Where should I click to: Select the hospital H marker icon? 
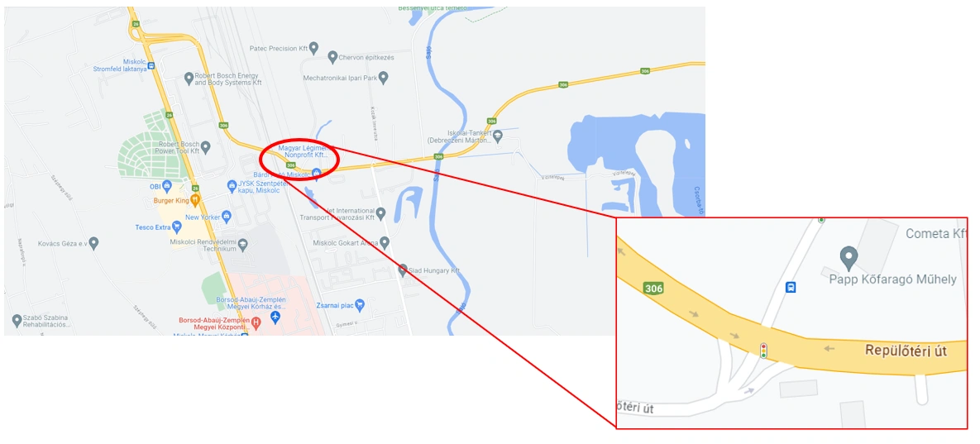point(256,322)
